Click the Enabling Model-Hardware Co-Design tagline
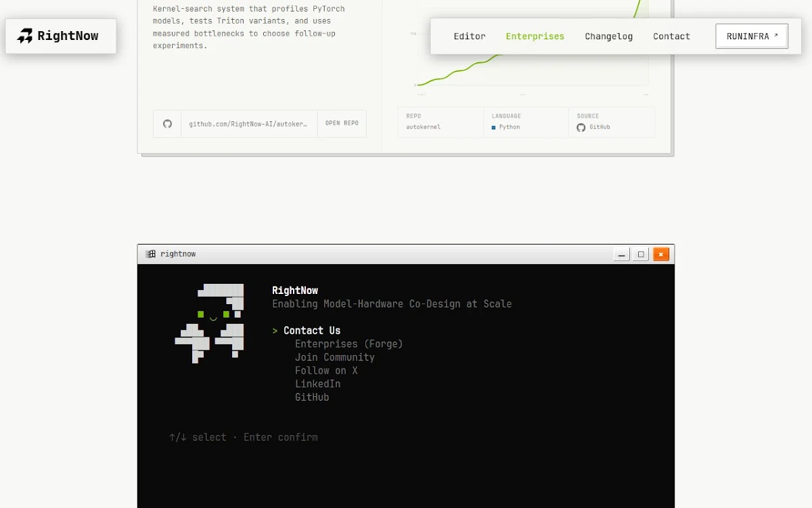This screenshot has width=812, height=508. tap(392, 304)
